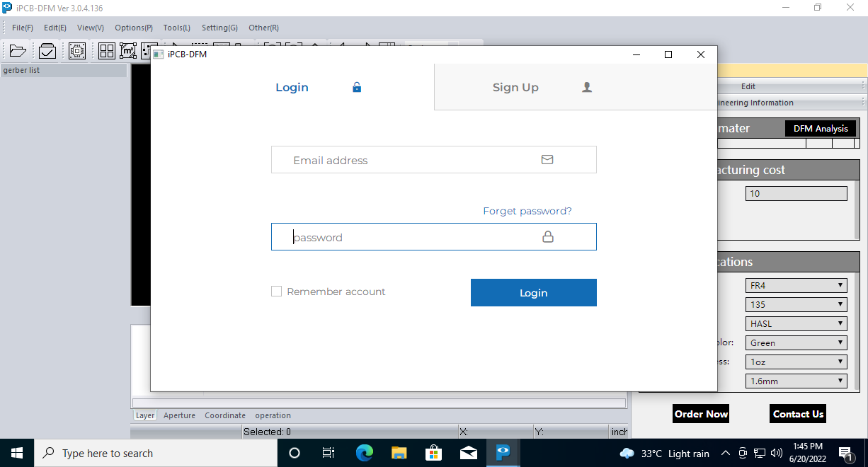Click the Contact Us button

tap(798, 414)
